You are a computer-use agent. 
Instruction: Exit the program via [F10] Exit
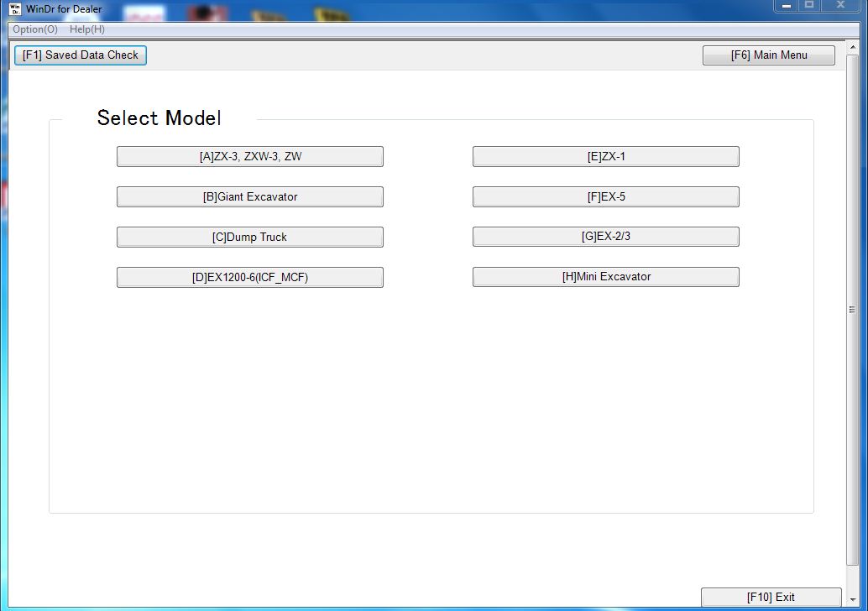pyautogui.click(x=771, y=598)
